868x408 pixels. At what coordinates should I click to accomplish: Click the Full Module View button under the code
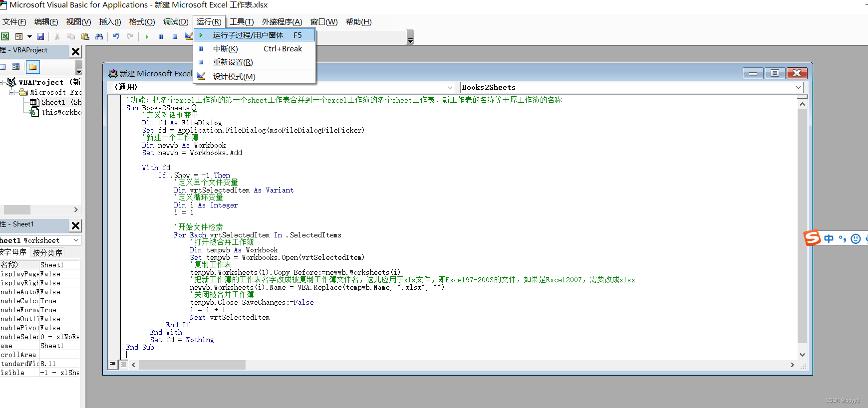tap(123, 365)
